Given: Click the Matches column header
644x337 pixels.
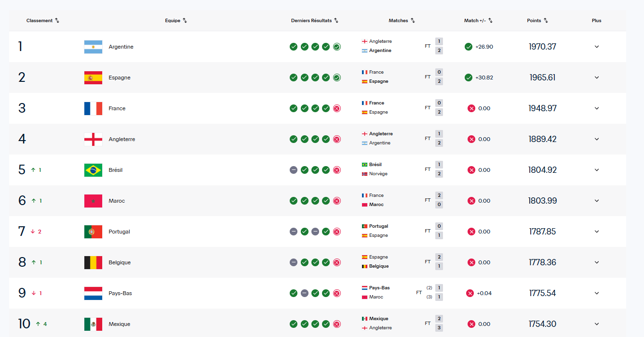Looking at the screenshot, I should pyautogui.click(x=398, y=21).
